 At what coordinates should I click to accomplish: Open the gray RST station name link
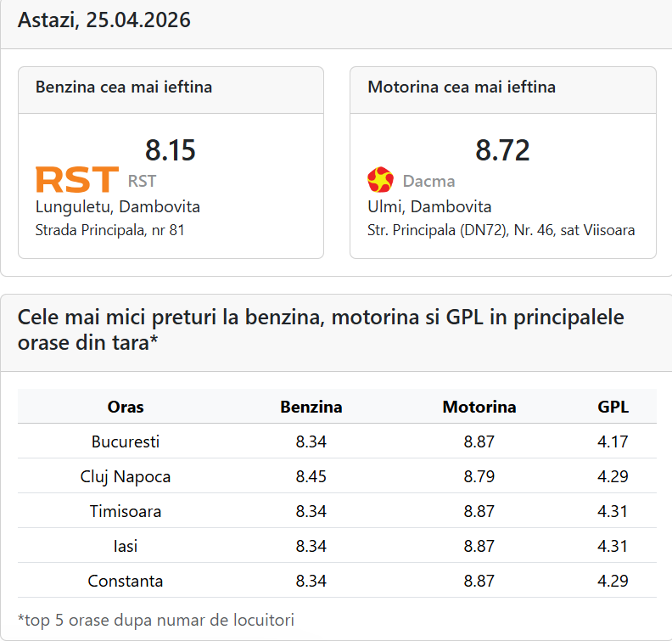tap(142, 181)
